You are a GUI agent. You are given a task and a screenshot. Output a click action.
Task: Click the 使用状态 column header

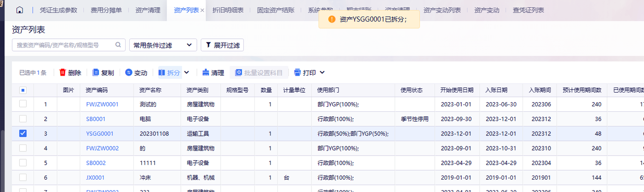point(415,90)
